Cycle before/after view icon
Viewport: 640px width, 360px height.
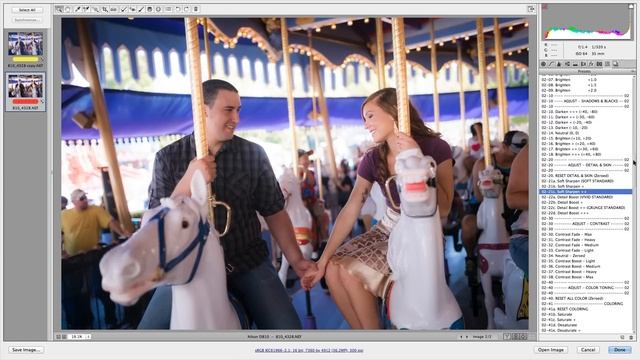tap(507, 337)
